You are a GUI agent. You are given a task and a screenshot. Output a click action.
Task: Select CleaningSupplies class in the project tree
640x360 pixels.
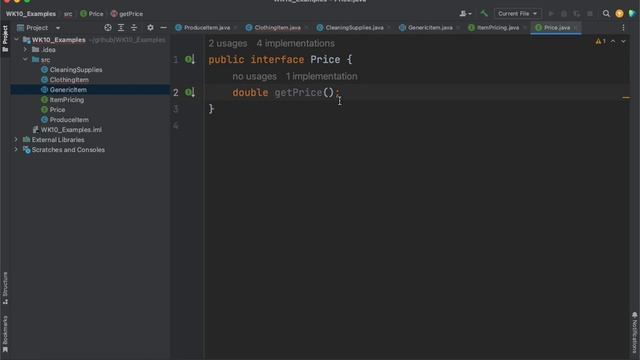76,70
